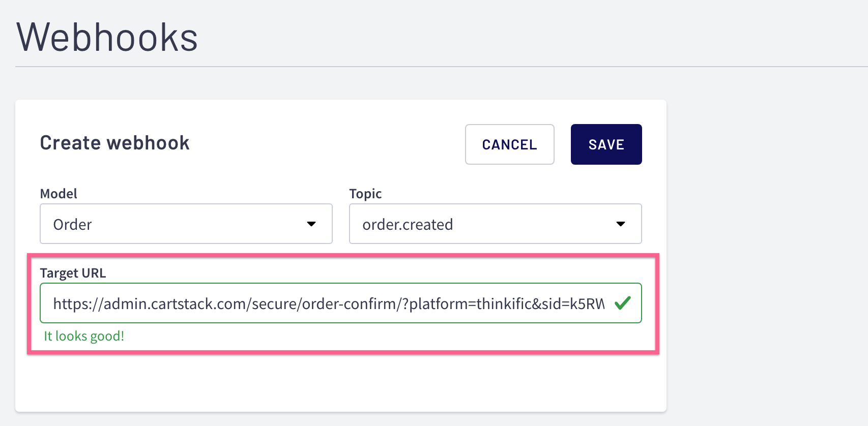Click the Cancel button

point(509,144)
